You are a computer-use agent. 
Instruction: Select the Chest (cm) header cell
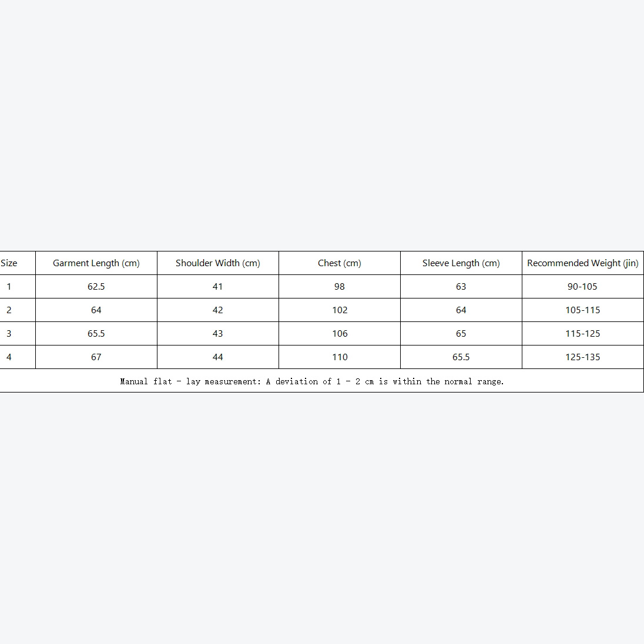(x=340, y=263)
